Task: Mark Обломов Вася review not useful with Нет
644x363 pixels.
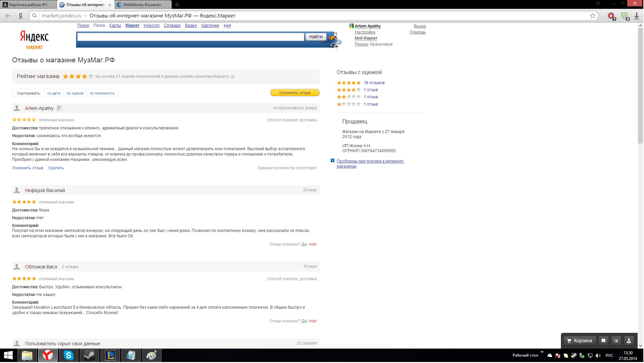Action: coord(313,321)
